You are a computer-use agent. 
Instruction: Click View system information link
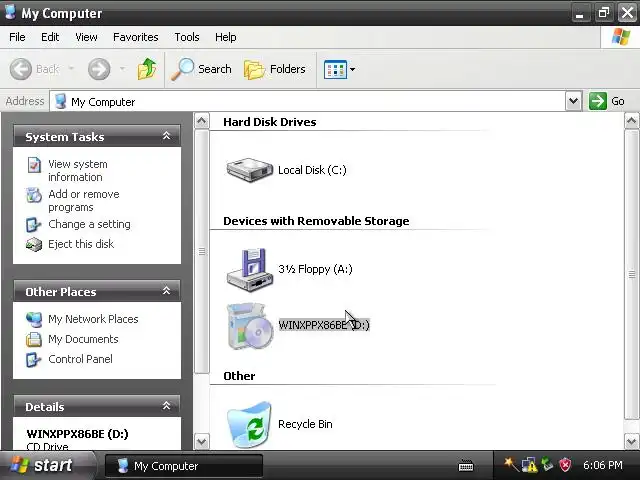(x=78, y=170)
